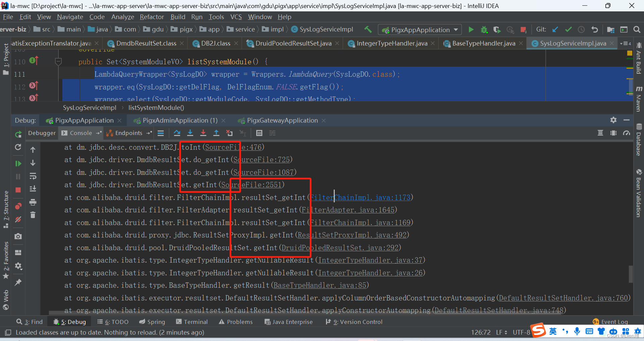This screenshot has width=644, height=341.
Task: Open LF line separator selector
Action: (x=501, y=332)
